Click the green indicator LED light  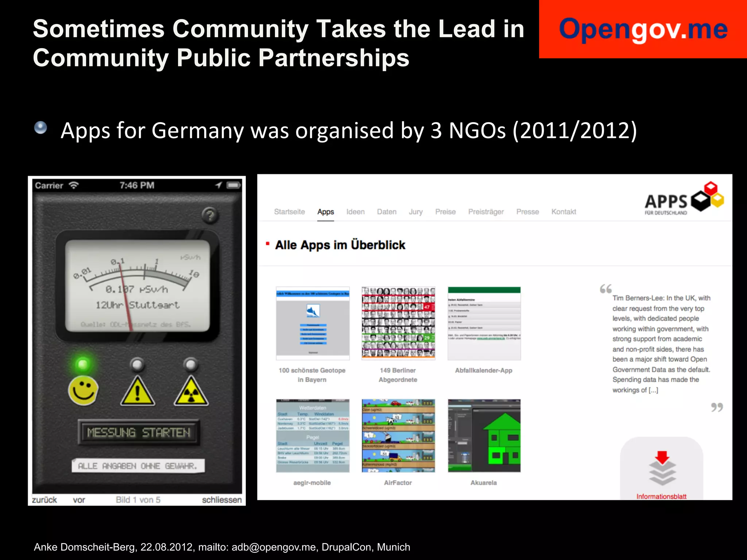click(x=83, y=364)
